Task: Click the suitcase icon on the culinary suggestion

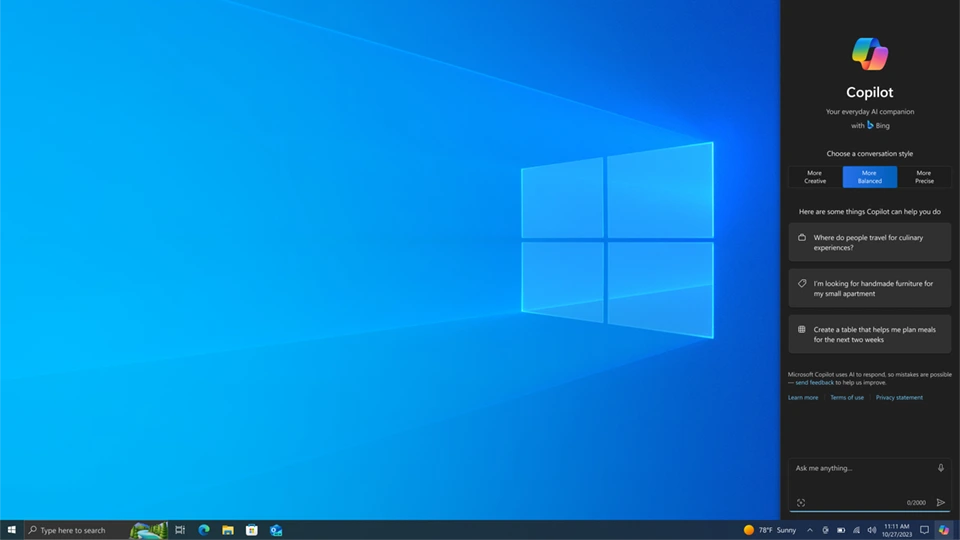Action: (801, 238)
